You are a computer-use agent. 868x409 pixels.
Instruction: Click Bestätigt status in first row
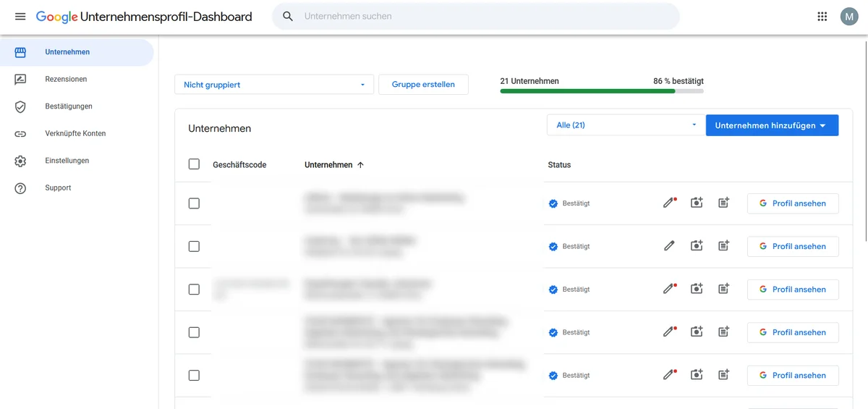569,203
